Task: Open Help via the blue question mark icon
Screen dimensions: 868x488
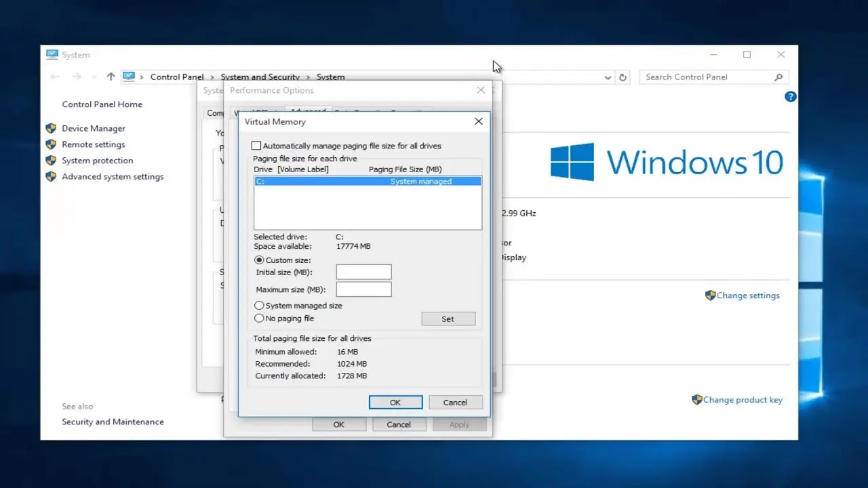Action: point(790,97)
